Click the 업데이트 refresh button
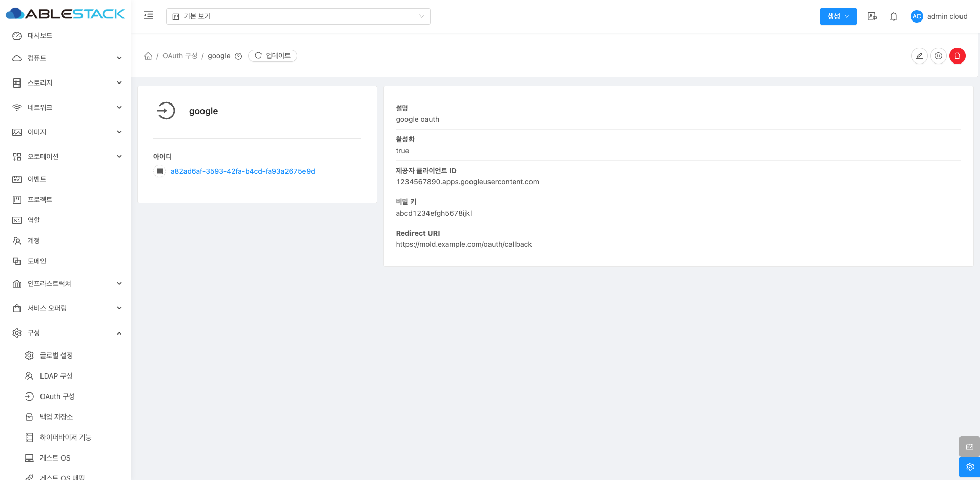Screen dimensions: 980x480 point(273,56)
